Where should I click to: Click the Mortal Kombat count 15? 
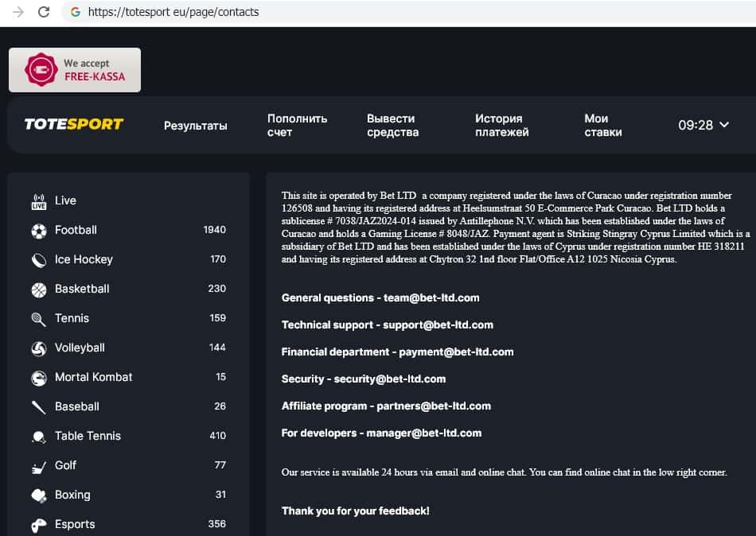coord(220,377)
